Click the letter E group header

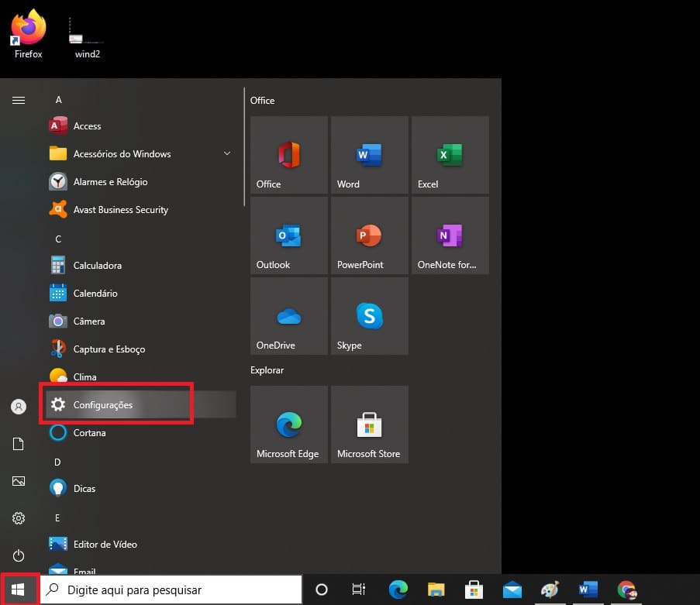coord(57,518)
